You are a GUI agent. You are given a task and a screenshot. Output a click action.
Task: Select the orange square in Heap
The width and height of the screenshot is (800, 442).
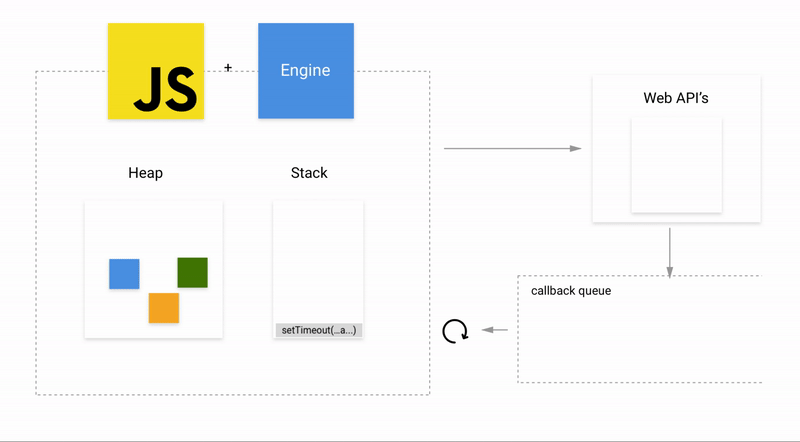(x=164, y=308)
